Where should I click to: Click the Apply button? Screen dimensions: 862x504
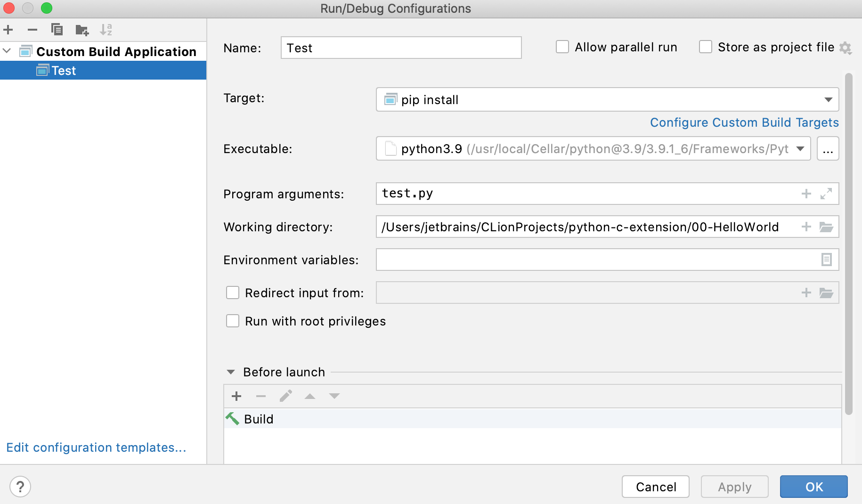[x=734, y=487]
